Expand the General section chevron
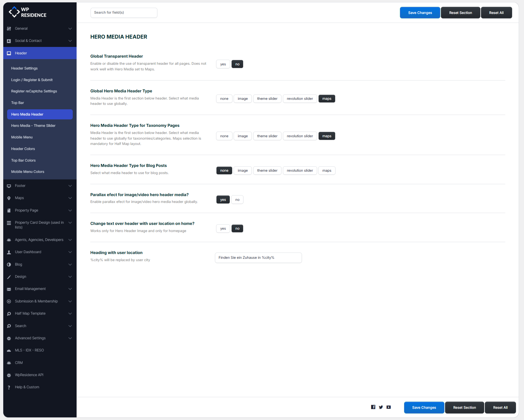The width and height of the screenshot is (524, 420). [x=70, y=29]
